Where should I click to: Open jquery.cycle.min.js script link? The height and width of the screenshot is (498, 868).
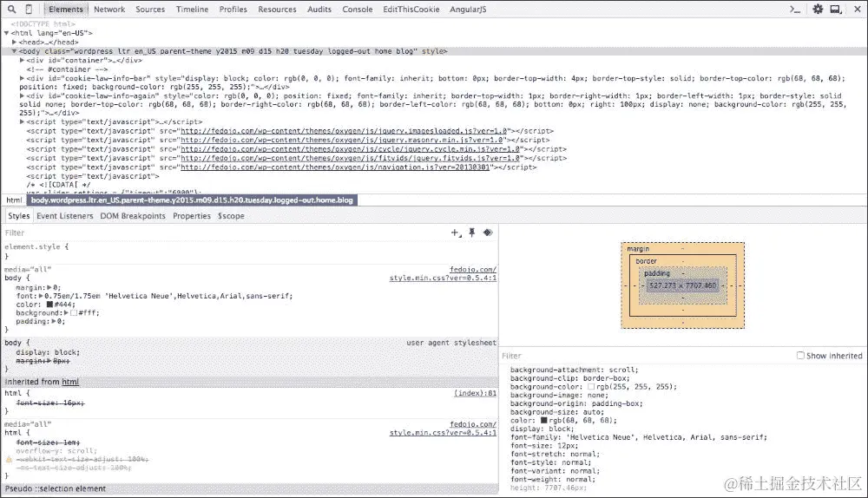click(351, 149)
